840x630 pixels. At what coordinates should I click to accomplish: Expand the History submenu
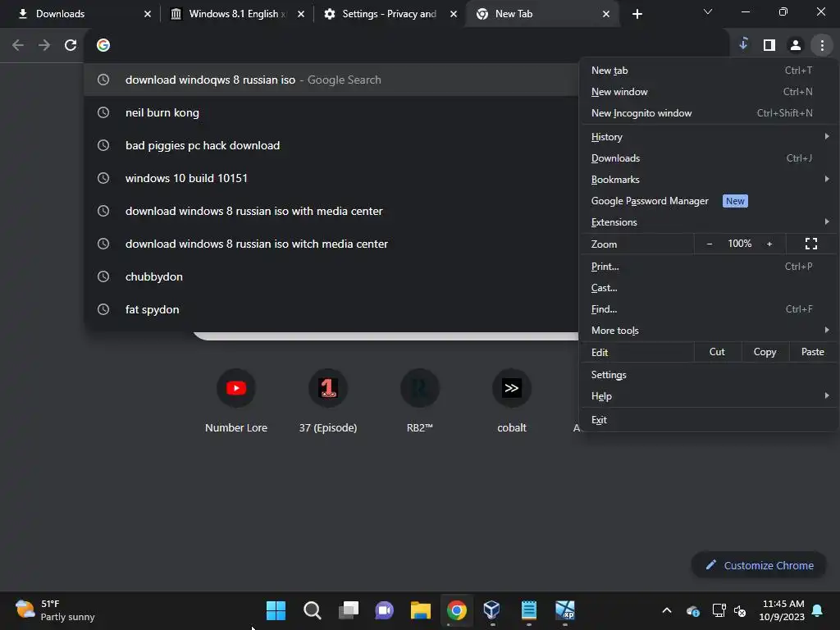[709, 137]
